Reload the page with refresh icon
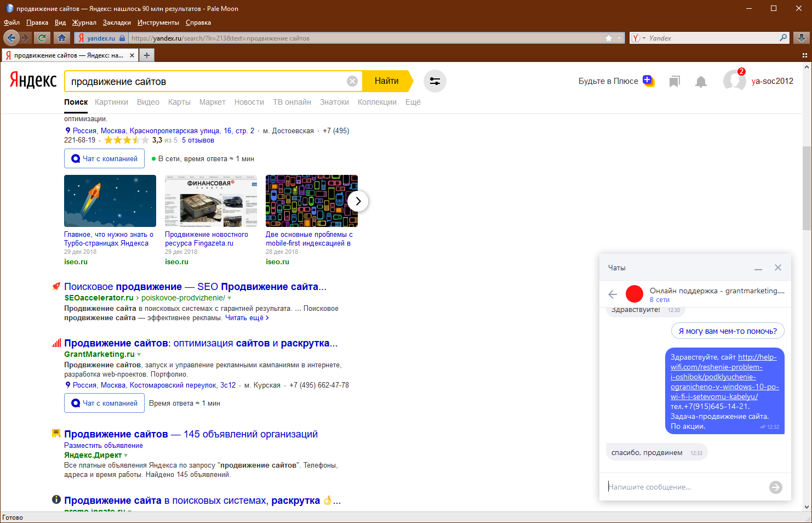The height and width of the screenshot is (523, 812). (x=42, y=38)
